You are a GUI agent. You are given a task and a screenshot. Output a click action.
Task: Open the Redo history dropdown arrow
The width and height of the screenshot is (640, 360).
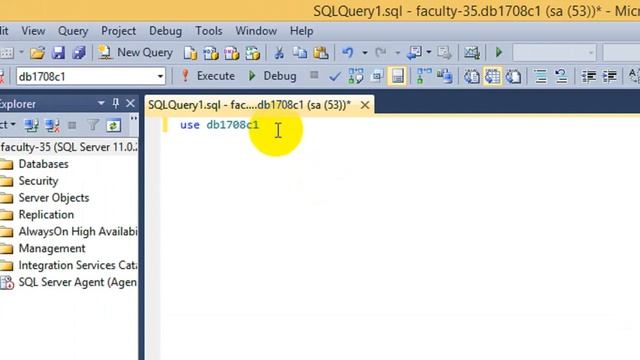coord(397,53)
